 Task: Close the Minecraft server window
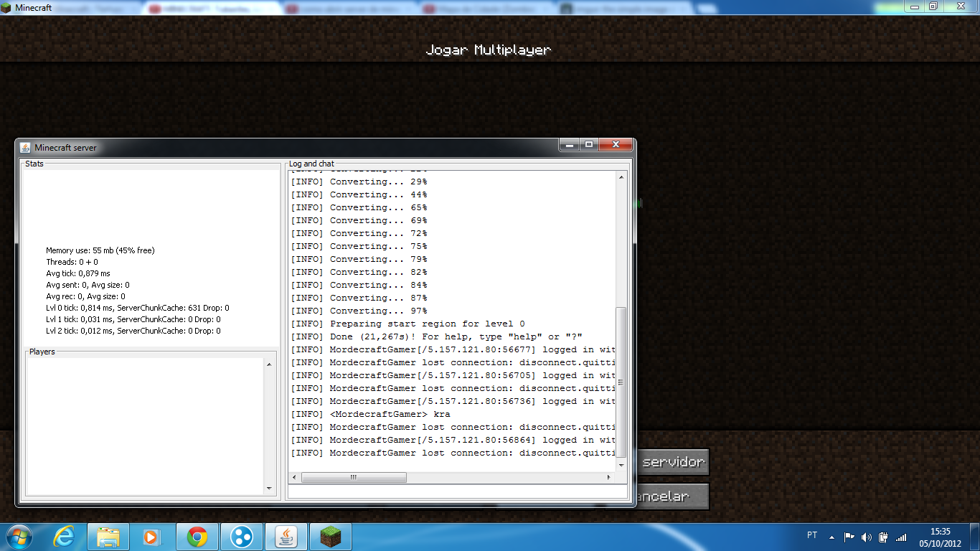click(616, 145)
